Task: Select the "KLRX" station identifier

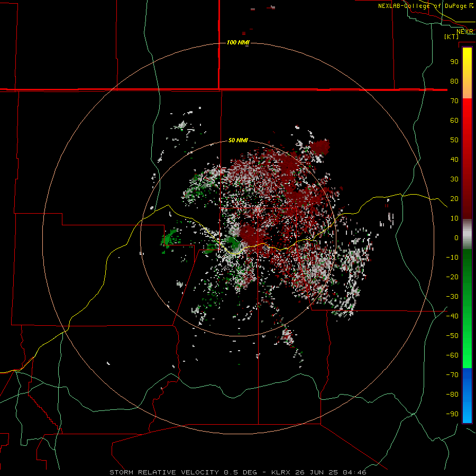Action: 281,472
